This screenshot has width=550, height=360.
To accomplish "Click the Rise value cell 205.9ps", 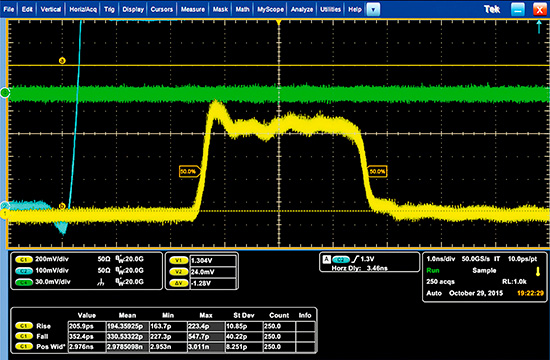I will pyautogui.click(x=86, y=326).
